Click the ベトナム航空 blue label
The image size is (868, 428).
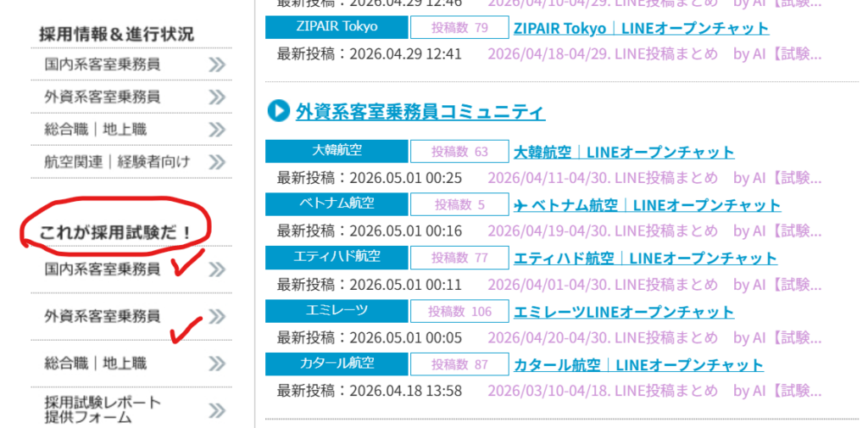click(x=337, y=204)
